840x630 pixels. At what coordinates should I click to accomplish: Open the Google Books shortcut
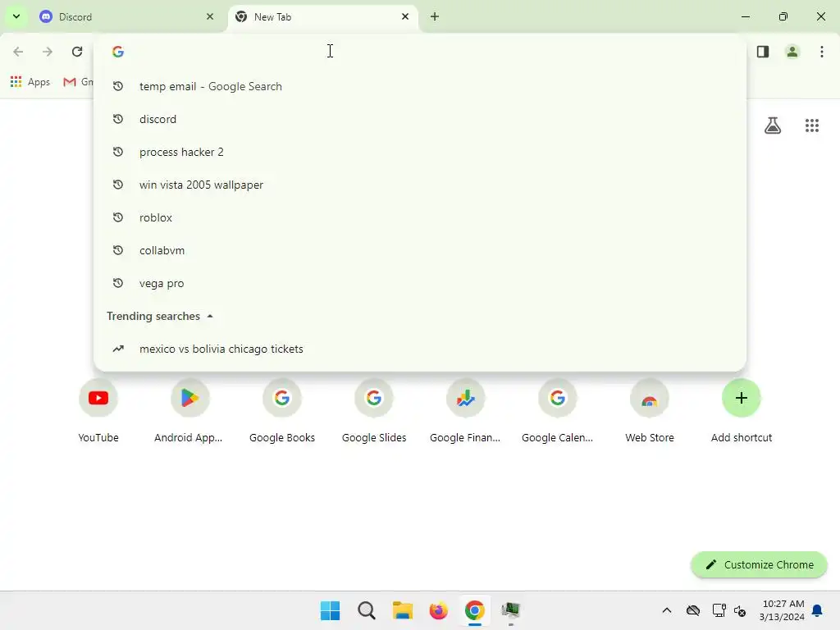pos(282,411)
